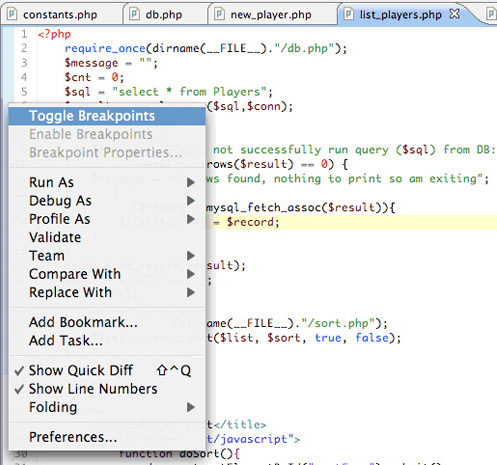
Task: Click the highlighted $record code line
Action: pos(352,222)
